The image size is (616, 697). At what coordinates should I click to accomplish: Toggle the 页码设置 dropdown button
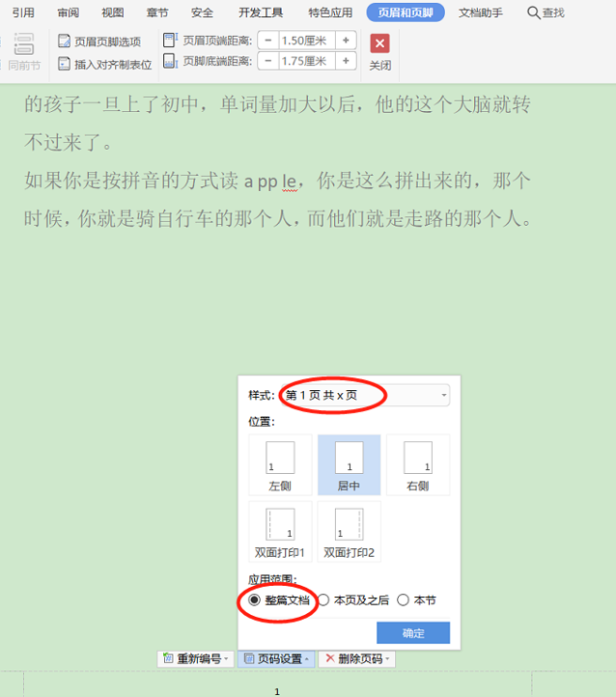coord(276,658)
